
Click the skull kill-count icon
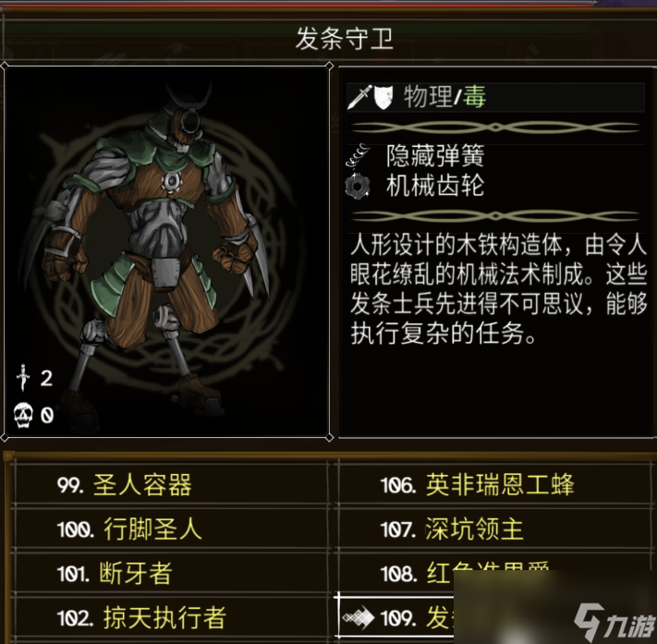(x=23, y=415)
